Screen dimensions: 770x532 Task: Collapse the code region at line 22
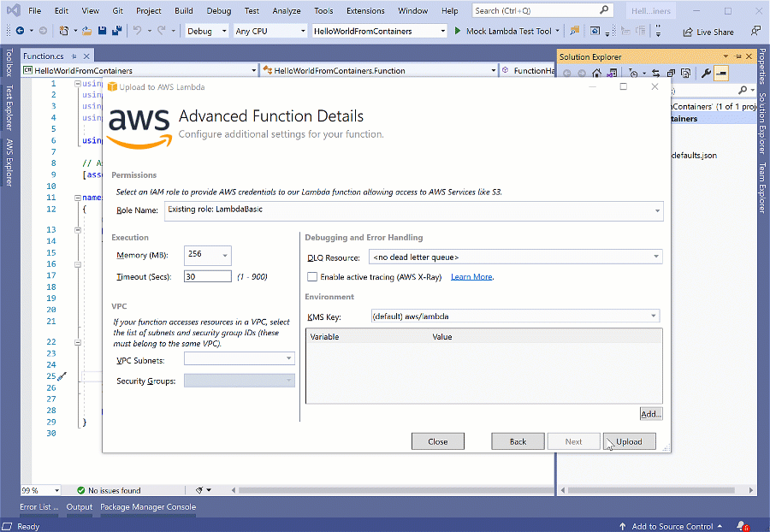click(x=78, y=342)
